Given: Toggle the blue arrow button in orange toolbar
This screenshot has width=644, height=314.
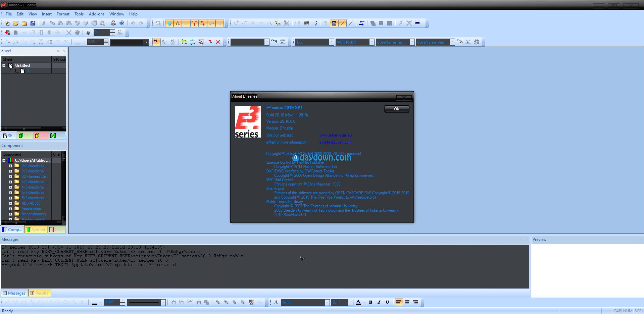Looking at the screenshot, I should click(169, 23).
